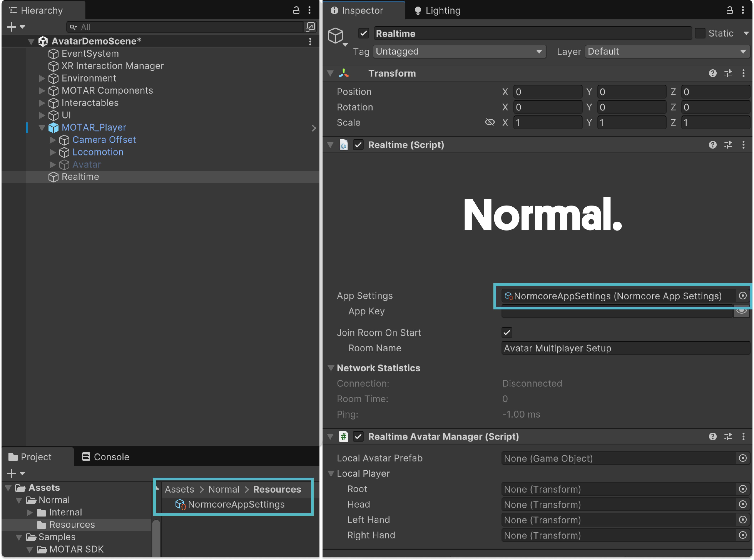Click scale constrain proportions link icon

click(x=490, y=122)
